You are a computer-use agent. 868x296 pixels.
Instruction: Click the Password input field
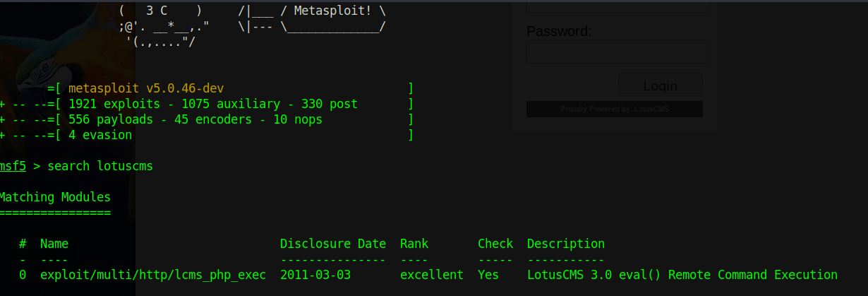click(x=618, y=52)
